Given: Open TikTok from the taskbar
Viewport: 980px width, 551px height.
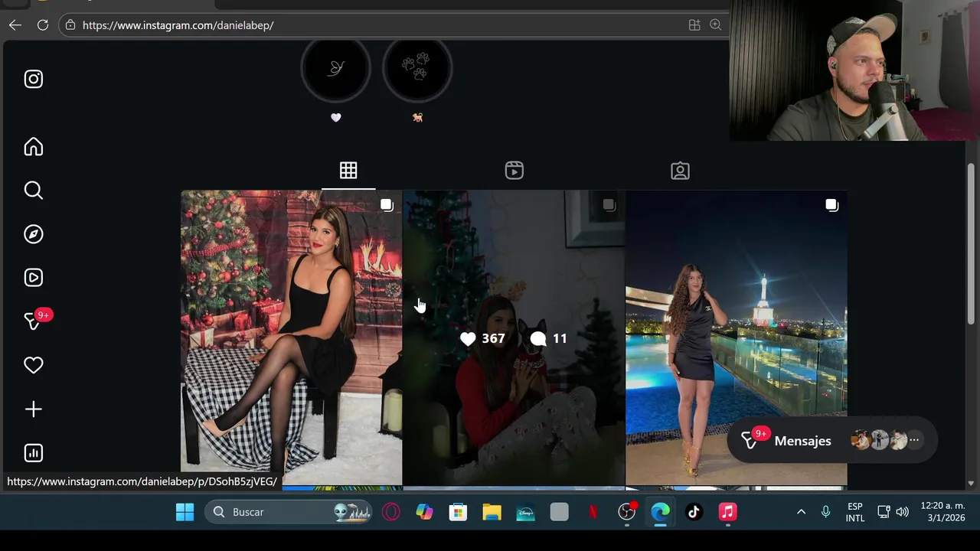Looking at the screenshot, I should (x=694, y=512).
